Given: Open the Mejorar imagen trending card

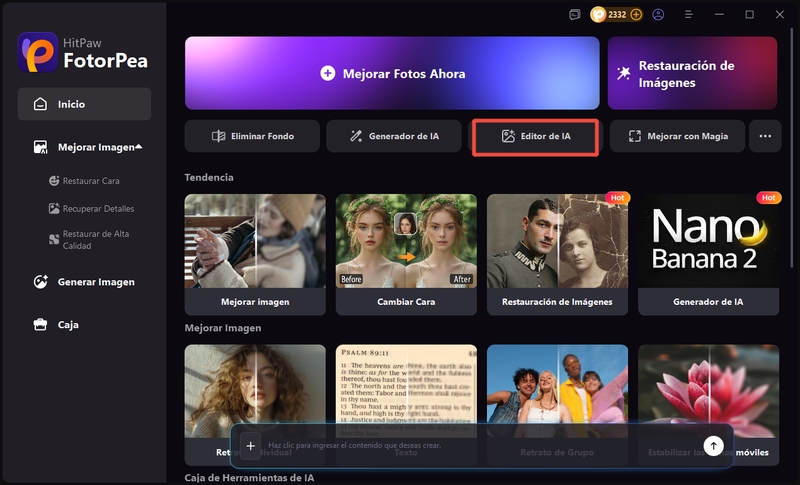Looking at the screenshot, I should click(255, 254).
